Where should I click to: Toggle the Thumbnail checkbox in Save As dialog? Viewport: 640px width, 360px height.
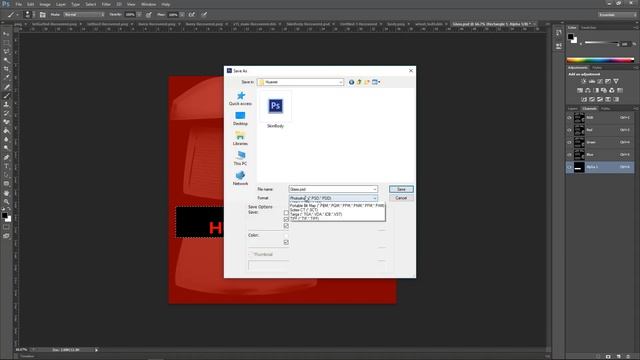pyautogui.click(x=251, y=254)
